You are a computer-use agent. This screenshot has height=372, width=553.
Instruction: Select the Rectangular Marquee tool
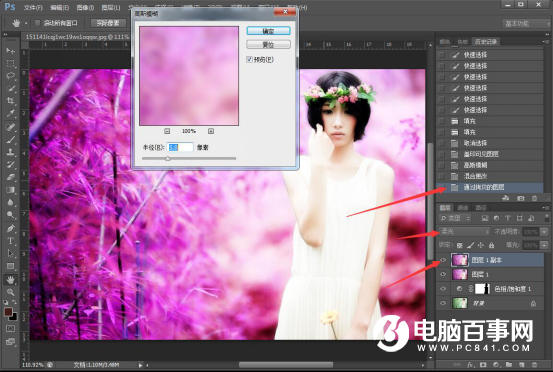[x=10, y=63]
